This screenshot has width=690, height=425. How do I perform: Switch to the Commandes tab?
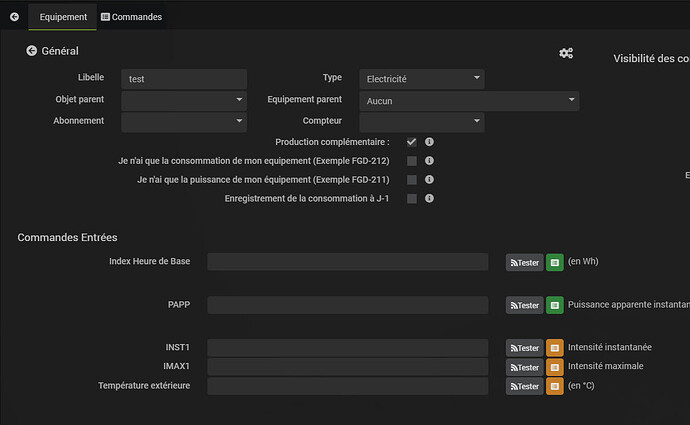(x=132, y=17)
